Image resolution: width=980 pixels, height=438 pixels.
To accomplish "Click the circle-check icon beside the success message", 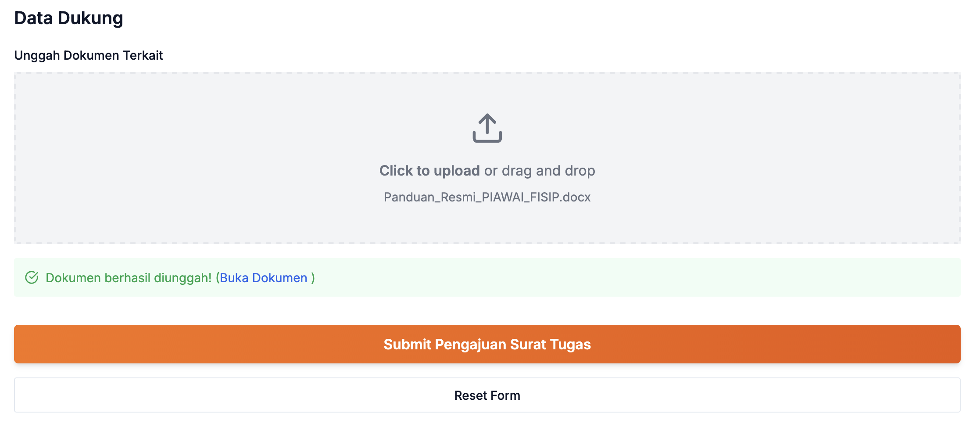I will click(31, 277).
